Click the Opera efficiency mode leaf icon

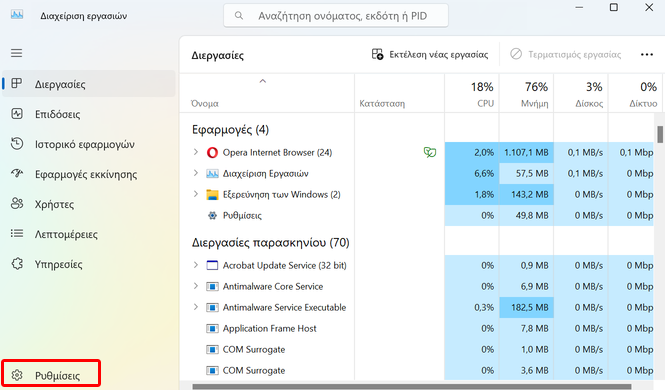[430, 152]
